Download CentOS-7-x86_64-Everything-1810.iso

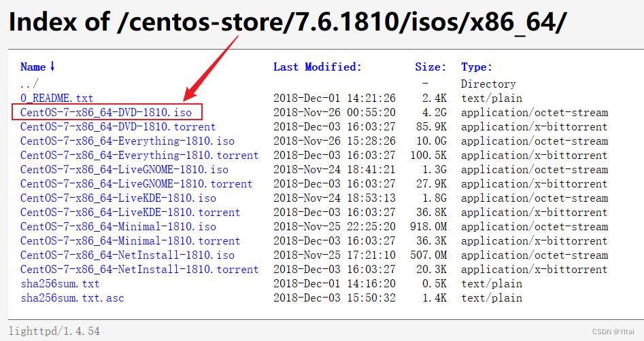[127, 141]
